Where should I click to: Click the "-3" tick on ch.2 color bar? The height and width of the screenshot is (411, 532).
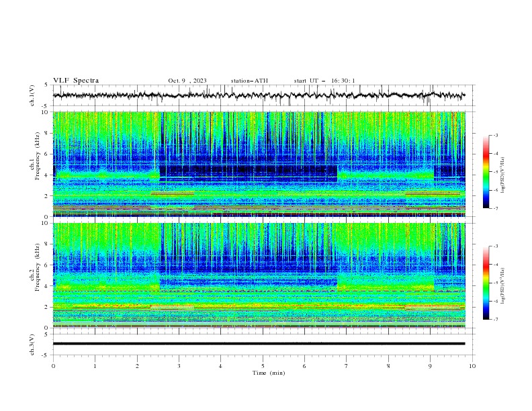(495, 246)
